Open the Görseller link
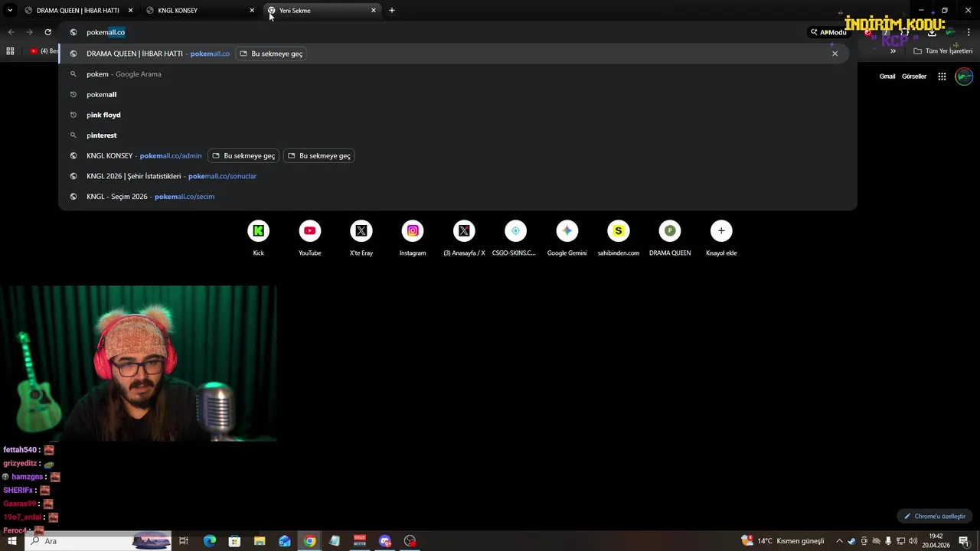This screenshot has height=551, width=980. click(x=914, y=77)
